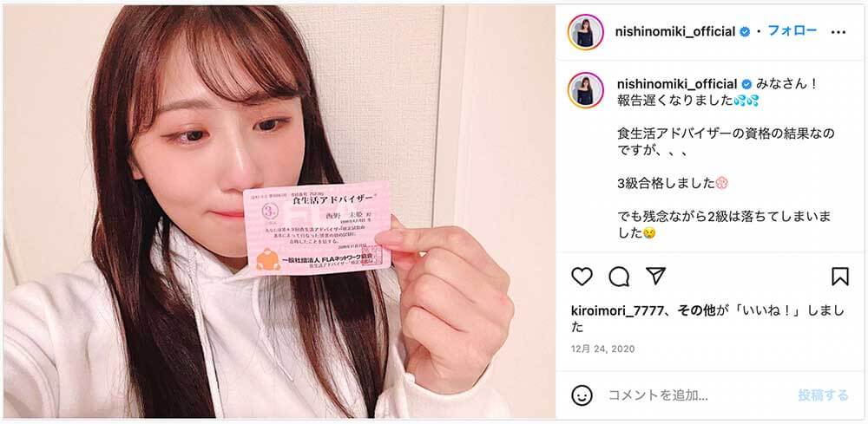
Task: Click header profile avatar of nishinomiki_official
Action: click(585, 32)
